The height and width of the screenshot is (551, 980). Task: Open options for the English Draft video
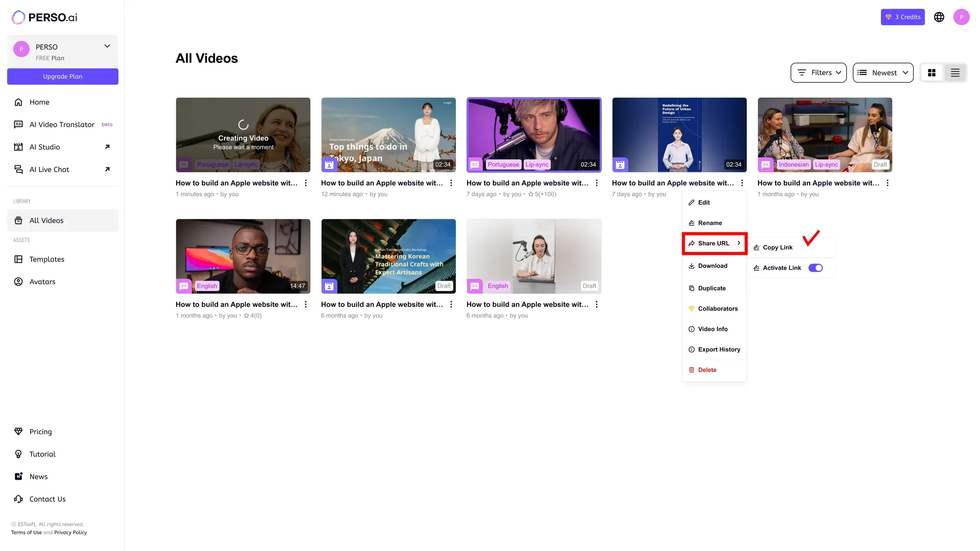pyautogui.click(x=597, y=305)
